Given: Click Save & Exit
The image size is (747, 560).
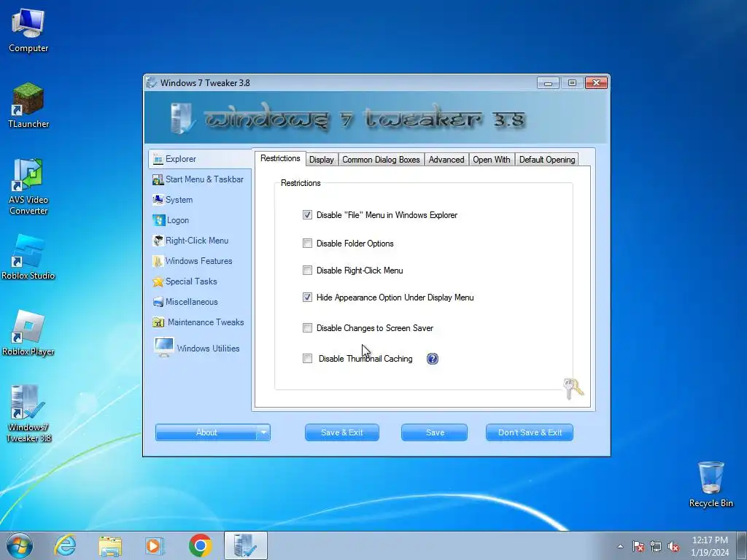Looking at the screenshot, I should coord(342,432).
